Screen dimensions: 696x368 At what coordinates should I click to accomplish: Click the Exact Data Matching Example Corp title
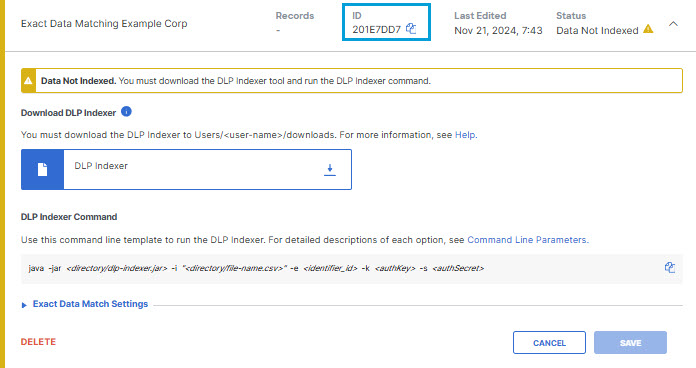tap(104, 24)
